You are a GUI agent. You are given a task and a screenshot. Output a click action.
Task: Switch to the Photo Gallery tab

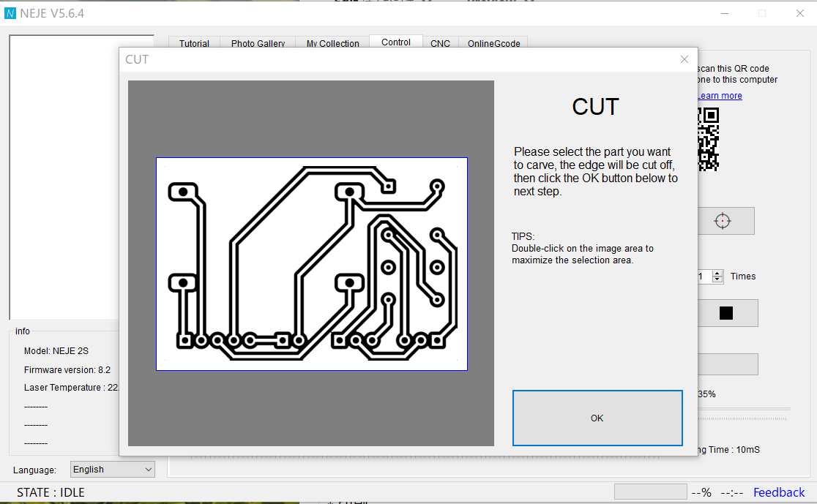[x=258, y=43]
